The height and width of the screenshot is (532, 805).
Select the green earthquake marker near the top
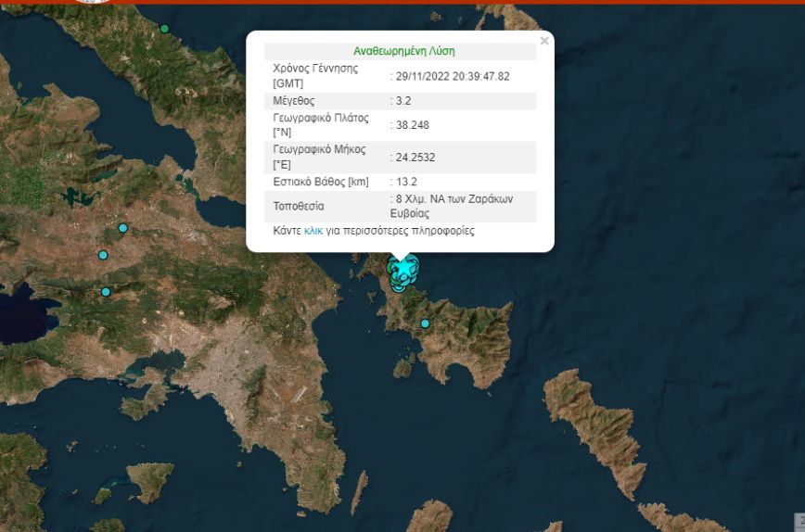(x=165, y=29)
